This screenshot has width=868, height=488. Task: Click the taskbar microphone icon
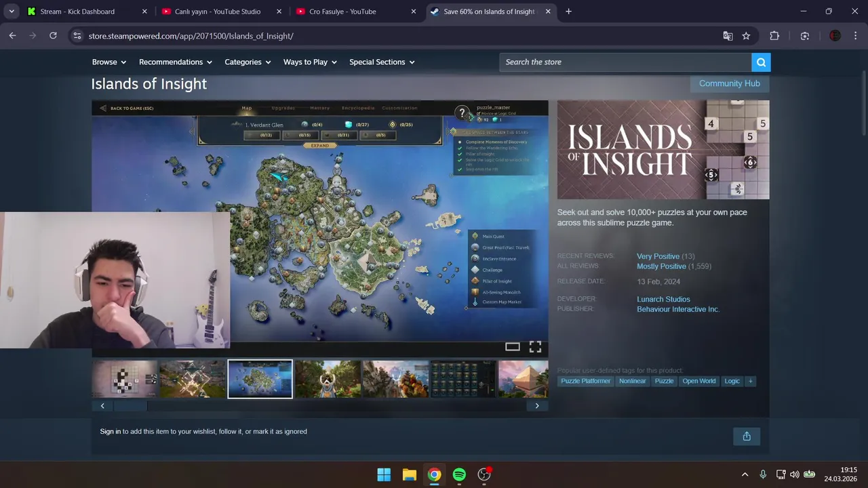(763, 474)
